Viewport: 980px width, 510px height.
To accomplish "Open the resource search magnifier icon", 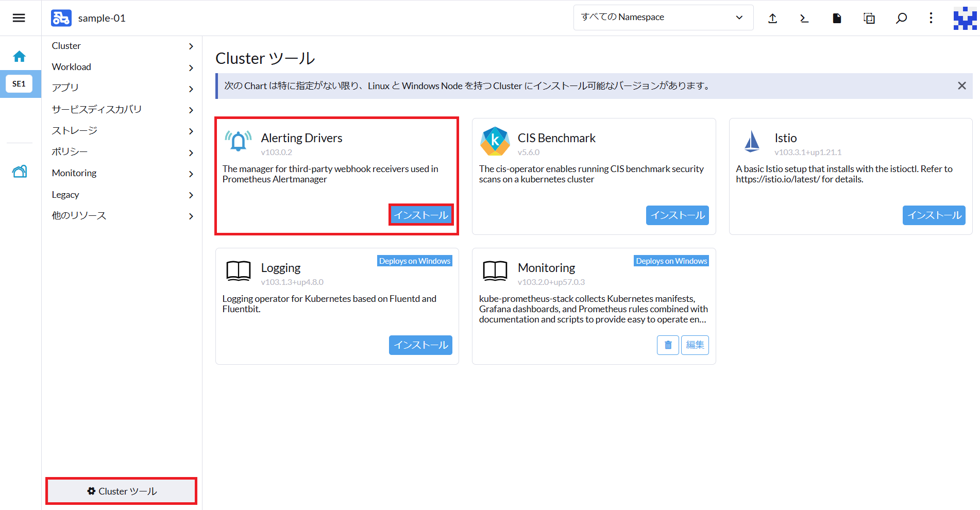I will [x=901, y=19].
